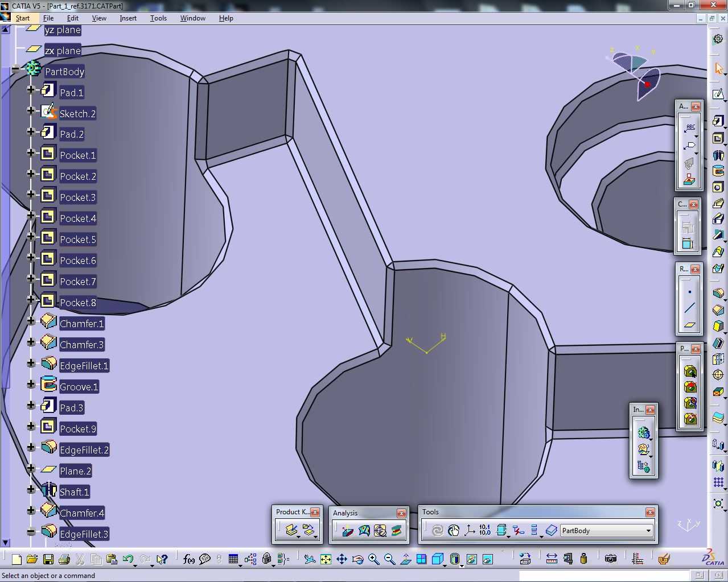Click the Pan view icon

[x=342, y=559]
